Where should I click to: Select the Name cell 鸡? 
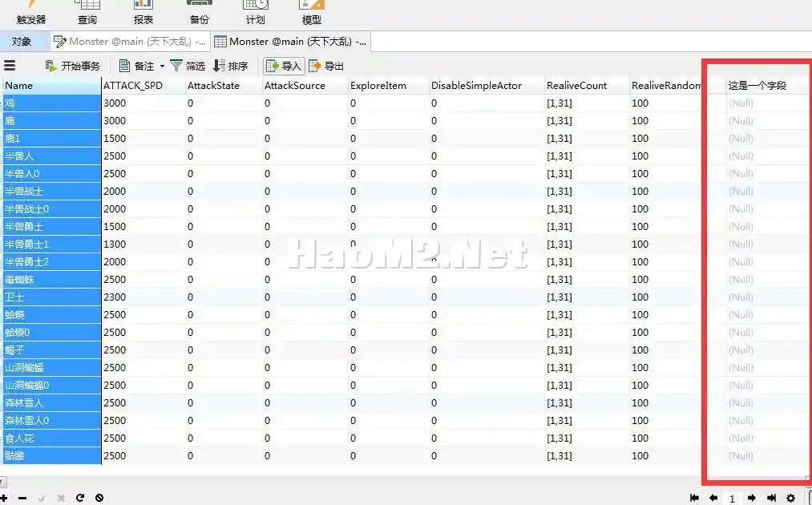(52, 103)
